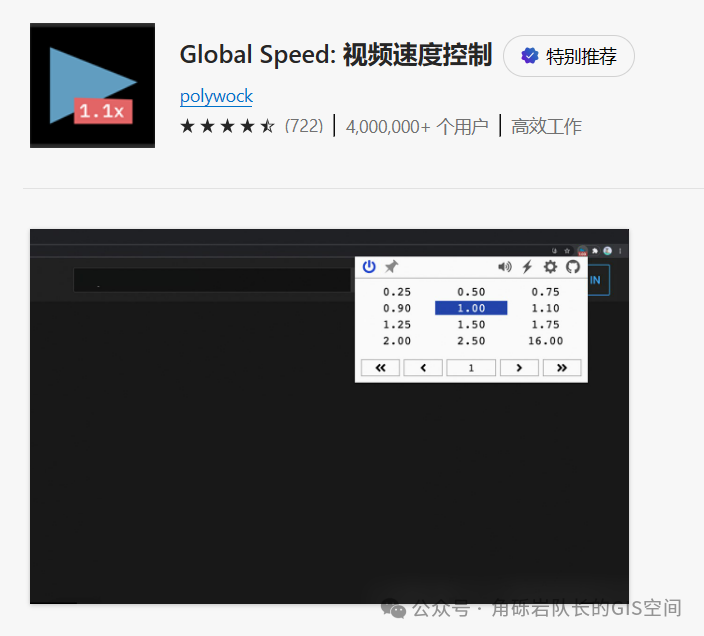The image size is (704, 636).
Task: Open the 高效工作 category link
Action: (x=546, y=127)
